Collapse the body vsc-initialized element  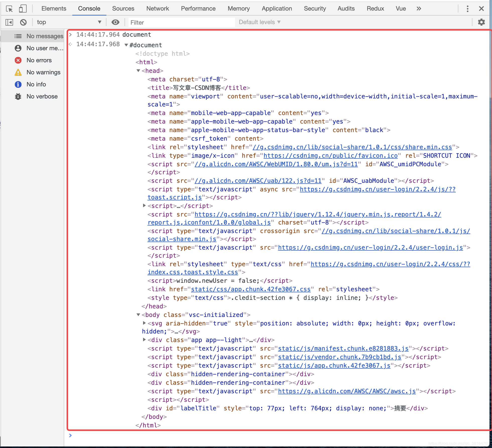click(138, 315)
